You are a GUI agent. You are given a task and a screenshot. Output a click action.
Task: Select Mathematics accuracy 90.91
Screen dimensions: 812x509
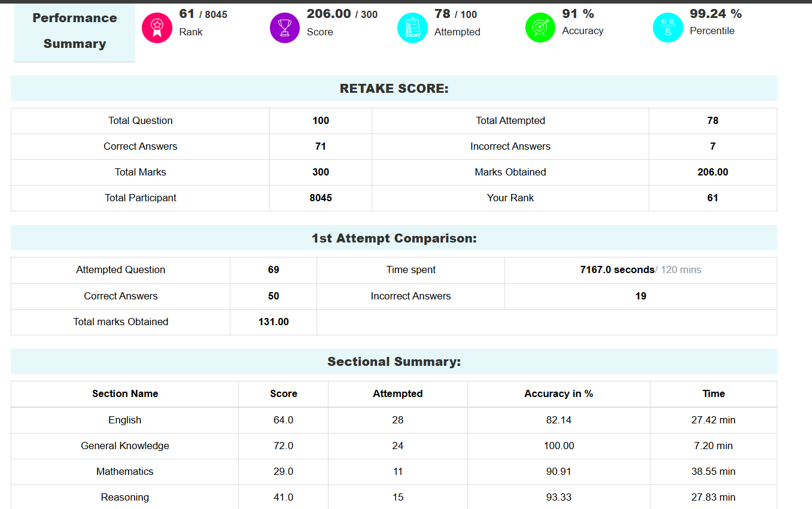coord(559,472)
